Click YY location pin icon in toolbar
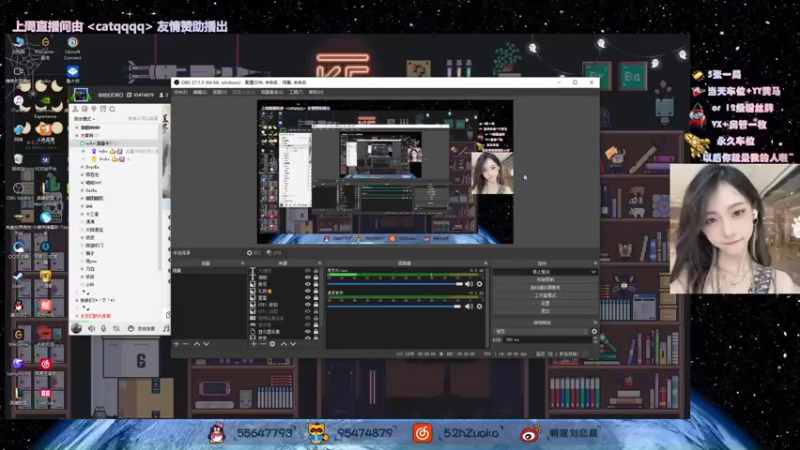This screenshot has height=450, width=800. [94, 109]
